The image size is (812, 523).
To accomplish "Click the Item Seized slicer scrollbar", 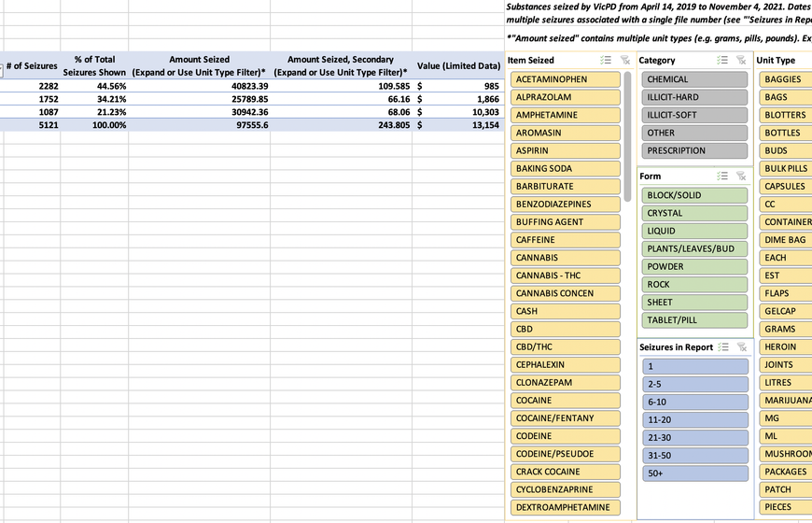I will [x=627, y=136].
